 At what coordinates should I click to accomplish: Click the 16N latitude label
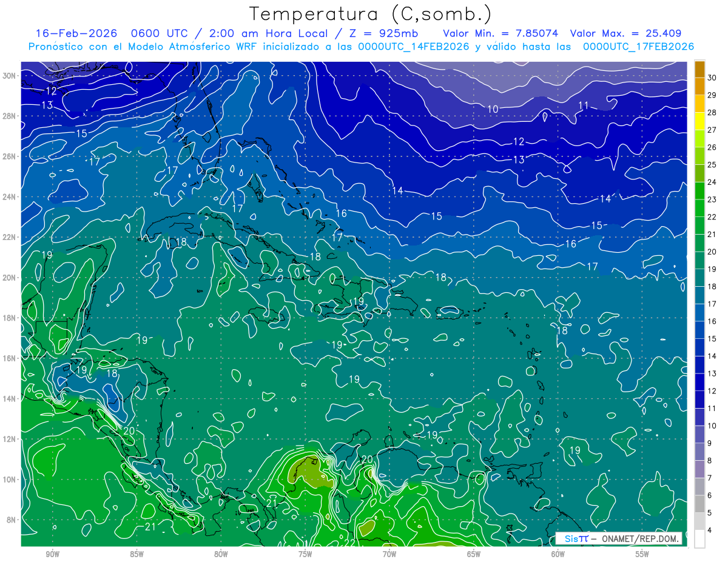tap(9, 358)
